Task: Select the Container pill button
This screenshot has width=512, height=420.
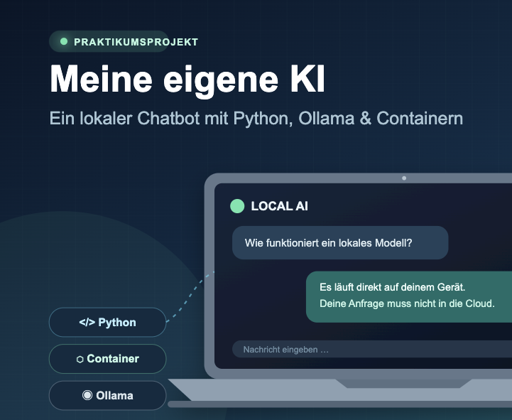Action: click(107, 359)
